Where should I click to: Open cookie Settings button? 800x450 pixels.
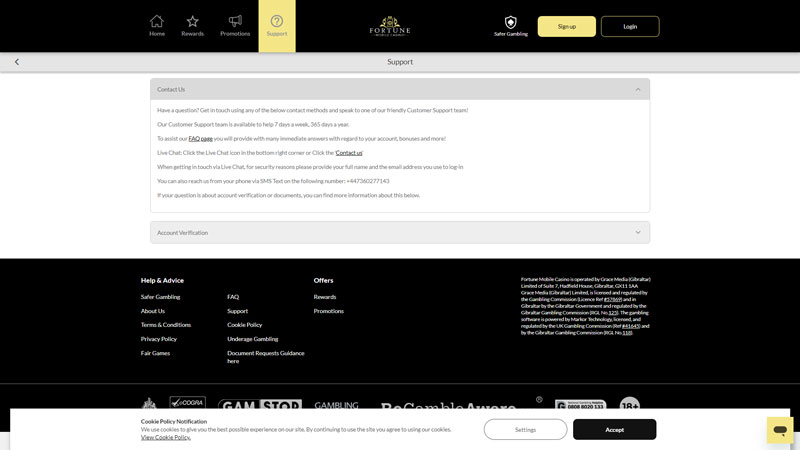pyautogui.click(x=526, y=430)
